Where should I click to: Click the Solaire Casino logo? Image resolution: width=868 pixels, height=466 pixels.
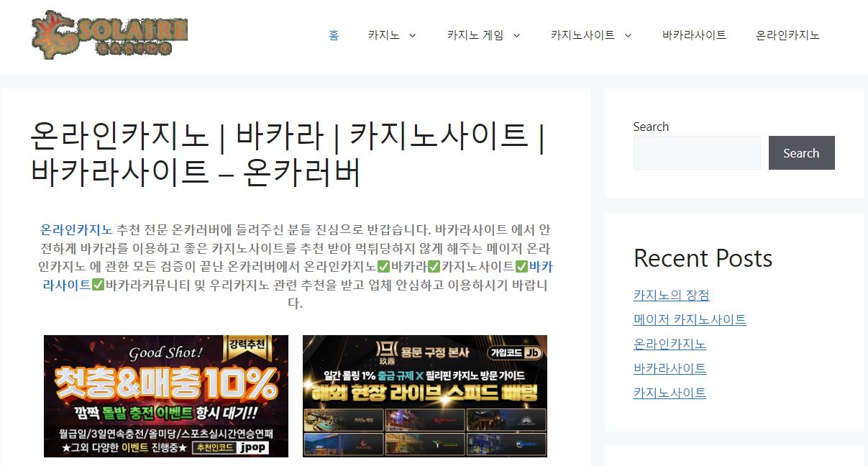tap(108, 35)
